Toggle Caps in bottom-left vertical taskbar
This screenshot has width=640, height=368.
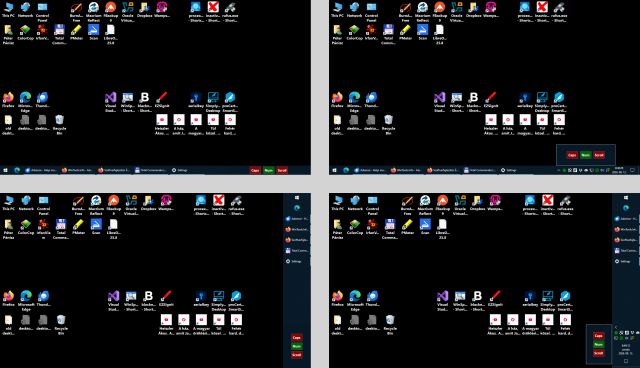pos(296,337)
